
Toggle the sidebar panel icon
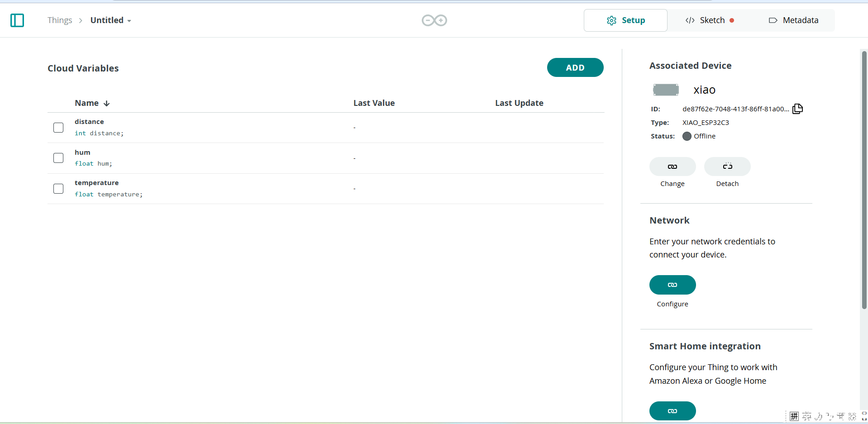(x=17, y=20)
